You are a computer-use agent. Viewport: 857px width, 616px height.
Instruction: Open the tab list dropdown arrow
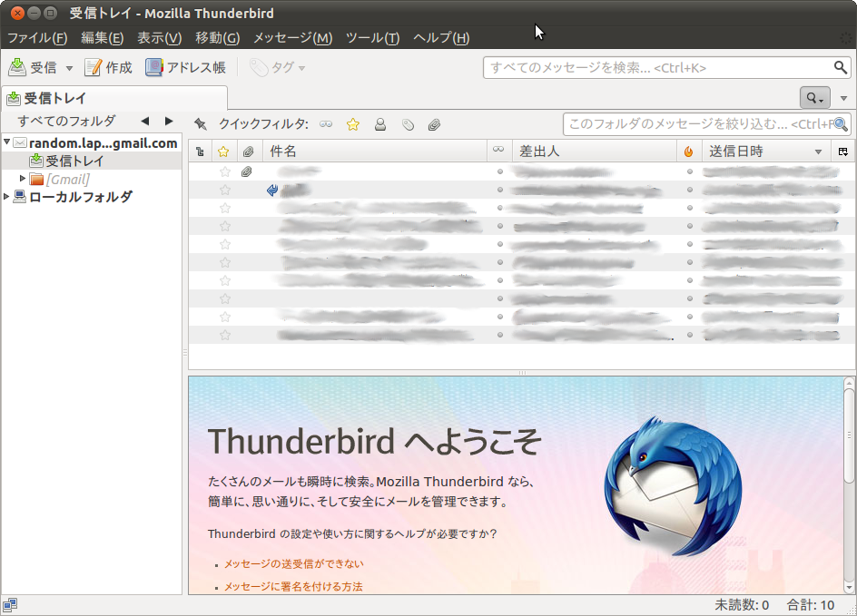(844, 98)
